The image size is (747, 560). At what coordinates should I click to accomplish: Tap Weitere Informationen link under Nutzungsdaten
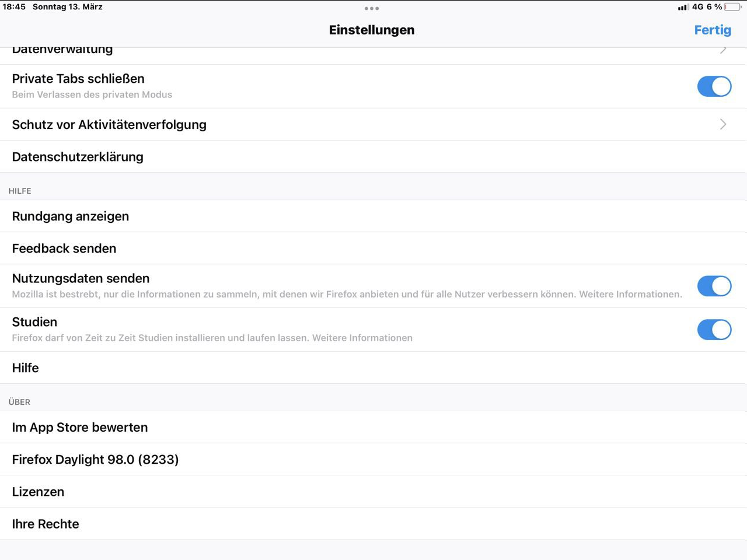[x=630, y=294]
